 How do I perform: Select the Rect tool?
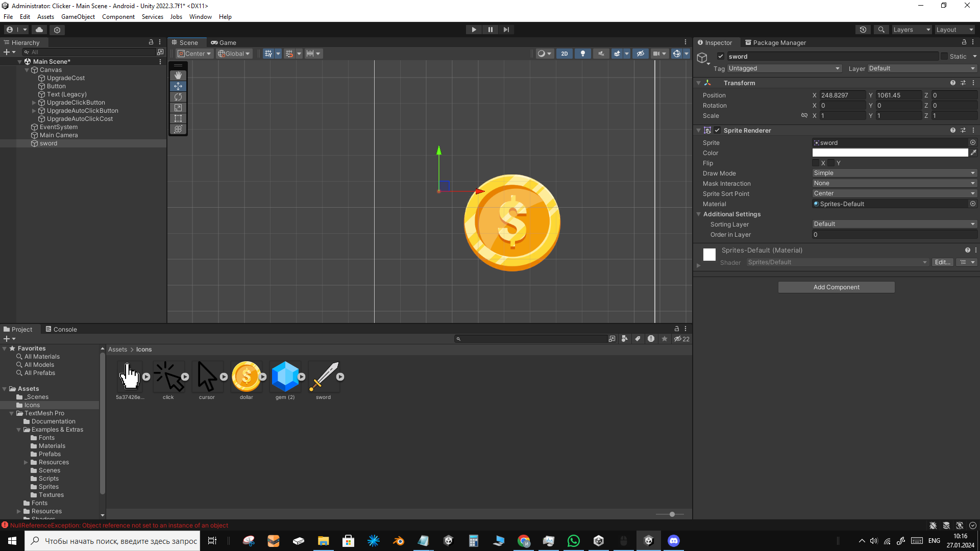click(x=178, y=118)
